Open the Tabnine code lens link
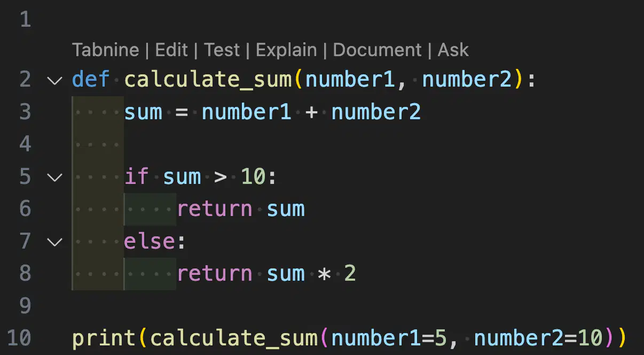 click(x=105, y=50)
